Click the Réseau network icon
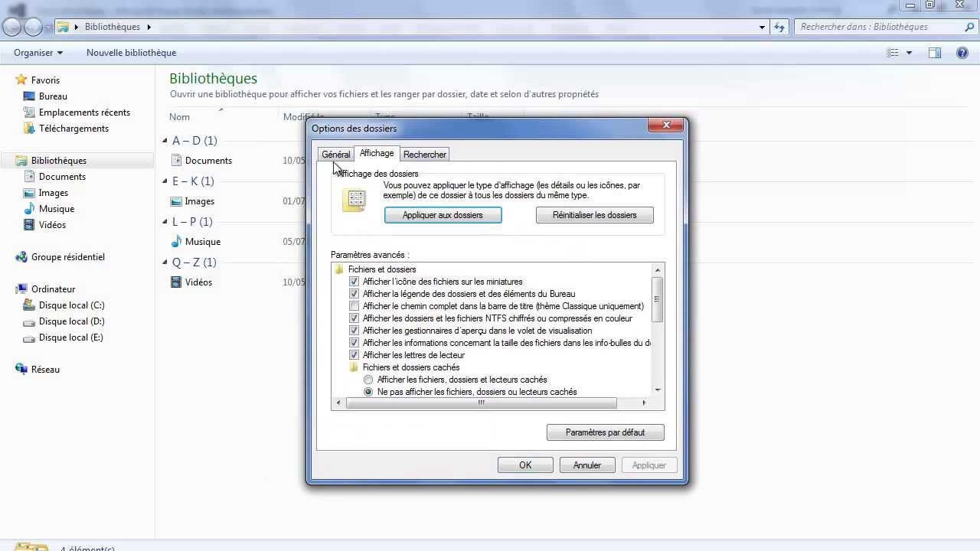Screen dimensions: 980x551 (21, 370)
